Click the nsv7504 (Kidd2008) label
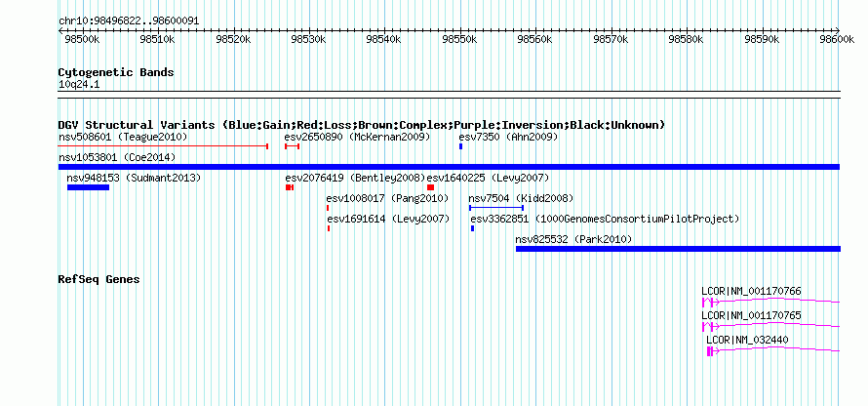 click(x=521, y=198)
